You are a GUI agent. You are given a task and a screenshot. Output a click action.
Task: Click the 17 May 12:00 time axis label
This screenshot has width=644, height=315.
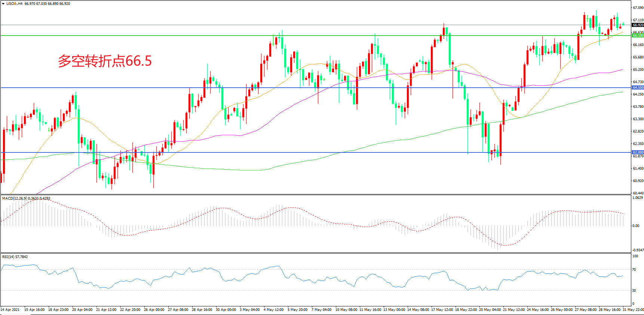(442, 310)
